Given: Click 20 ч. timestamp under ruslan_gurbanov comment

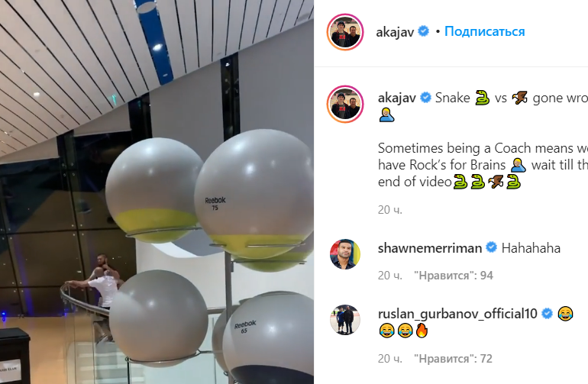Looking at the screenshot, I should point(390,359).
